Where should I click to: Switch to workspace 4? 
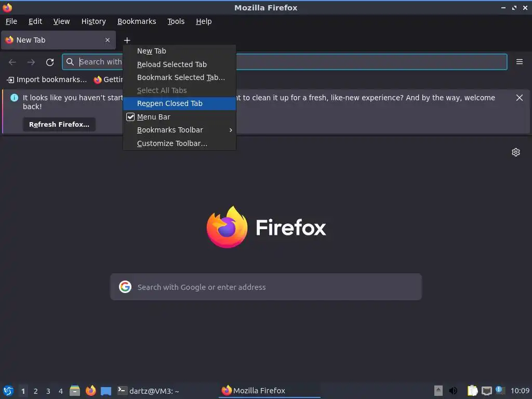(61, 391)
